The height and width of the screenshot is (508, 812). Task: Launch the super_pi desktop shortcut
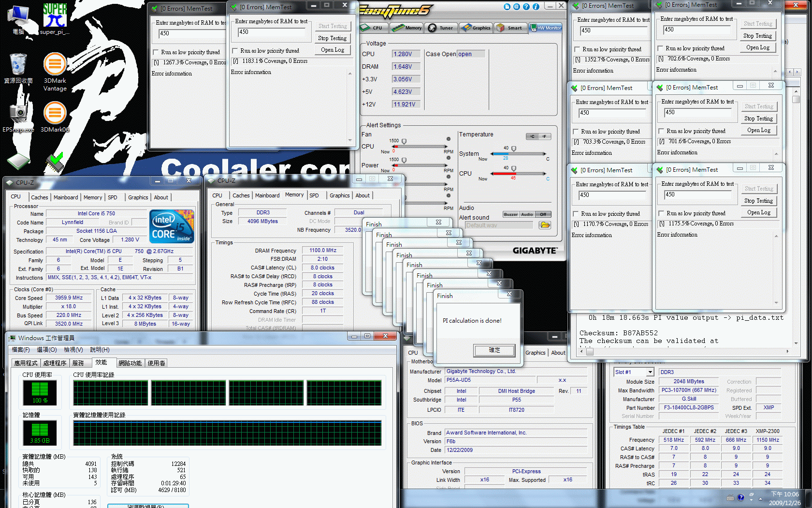[55, 19]
